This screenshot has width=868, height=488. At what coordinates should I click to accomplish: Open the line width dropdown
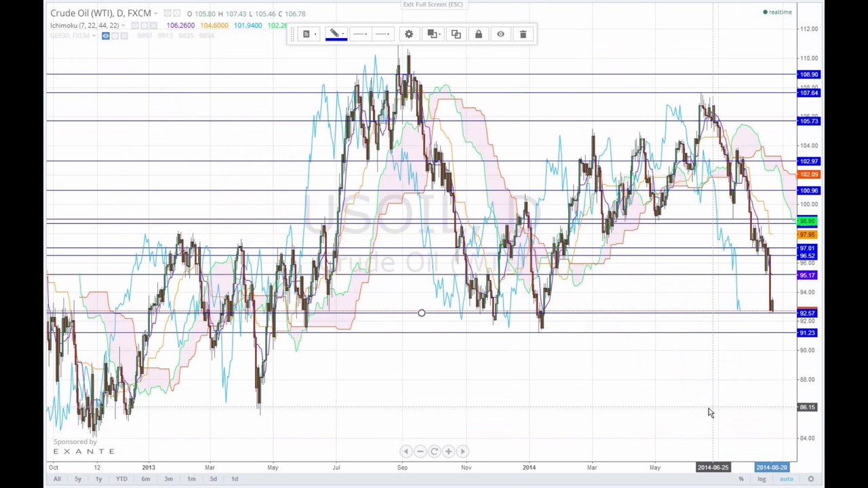point(383,34)
